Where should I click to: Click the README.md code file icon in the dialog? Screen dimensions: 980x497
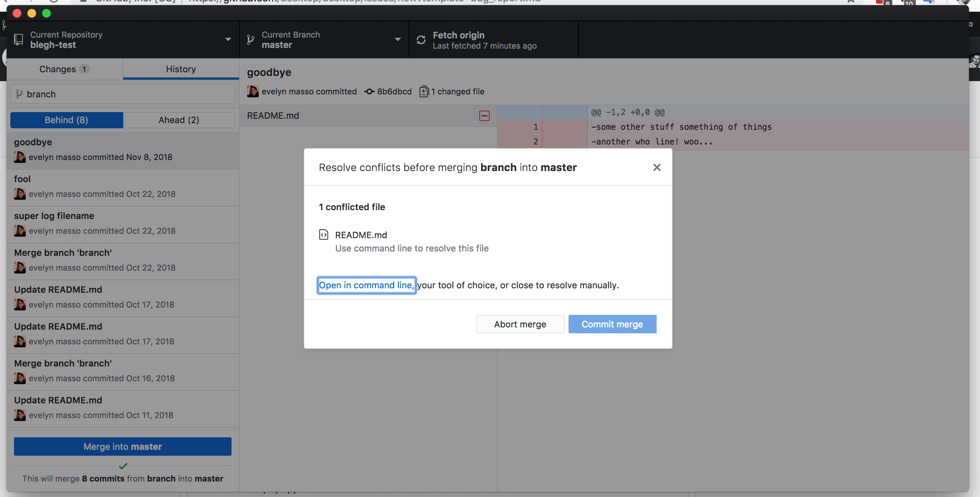pyautogui.click(x=324, y=235)
